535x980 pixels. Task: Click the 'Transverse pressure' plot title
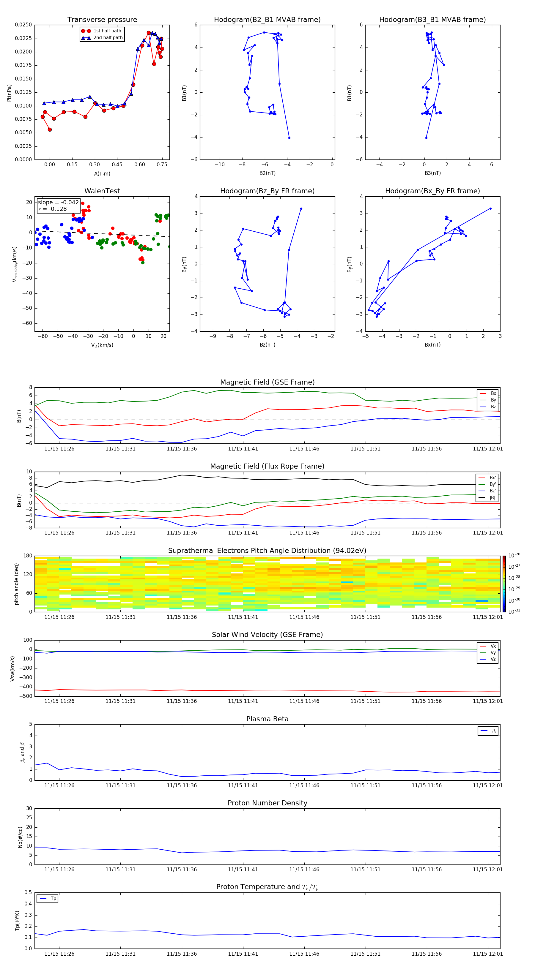[x=102, y=20]
